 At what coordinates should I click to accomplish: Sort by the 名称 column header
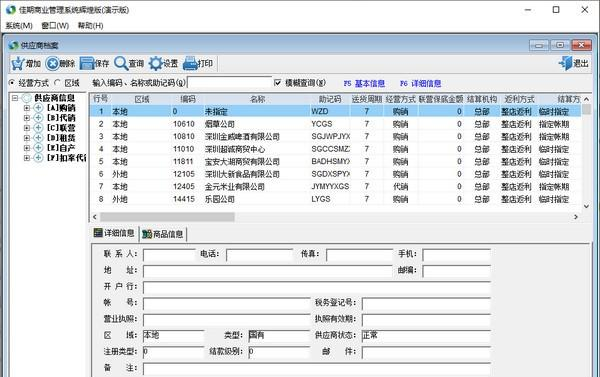[257, 99]
